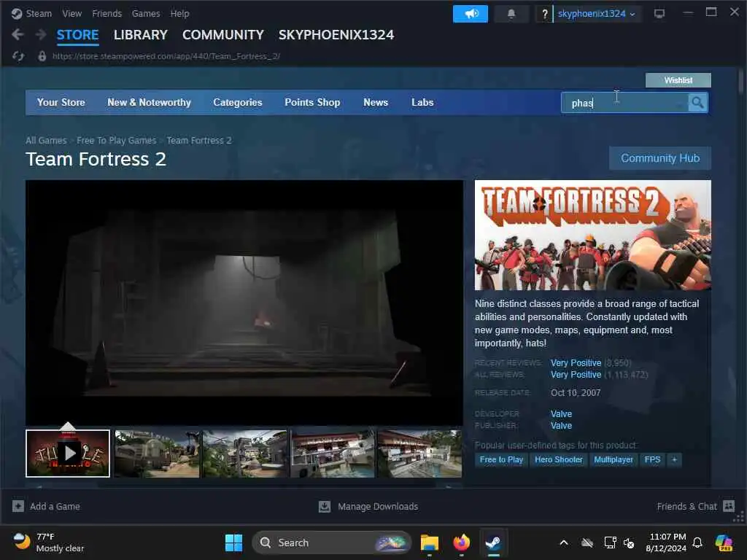747x560 pixels.
Task: Click the taskbar Search box
Action: click(332, 542)
